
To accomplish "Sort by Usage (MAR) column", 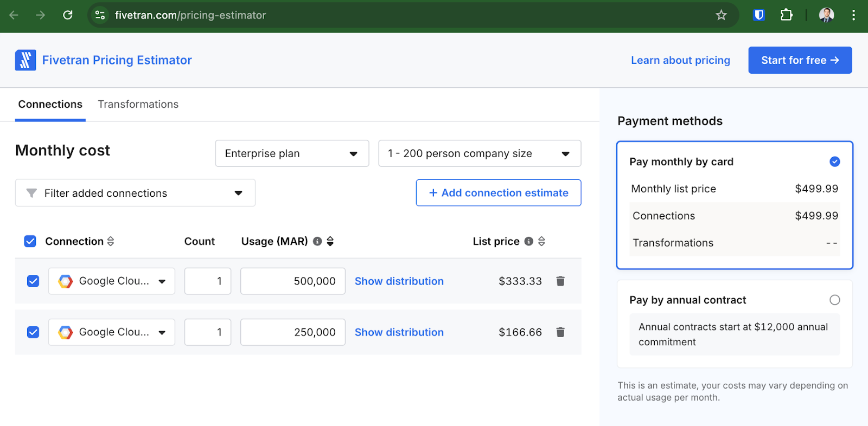I will (x=330, y=241).
